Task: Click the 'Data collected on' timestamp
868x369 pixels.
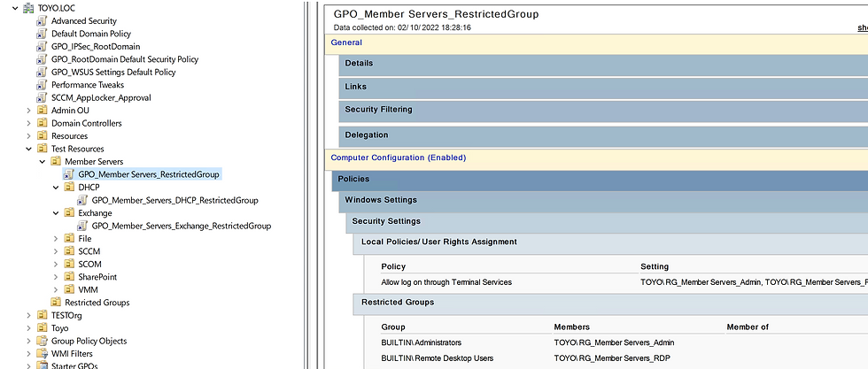Action: [402, 27]
